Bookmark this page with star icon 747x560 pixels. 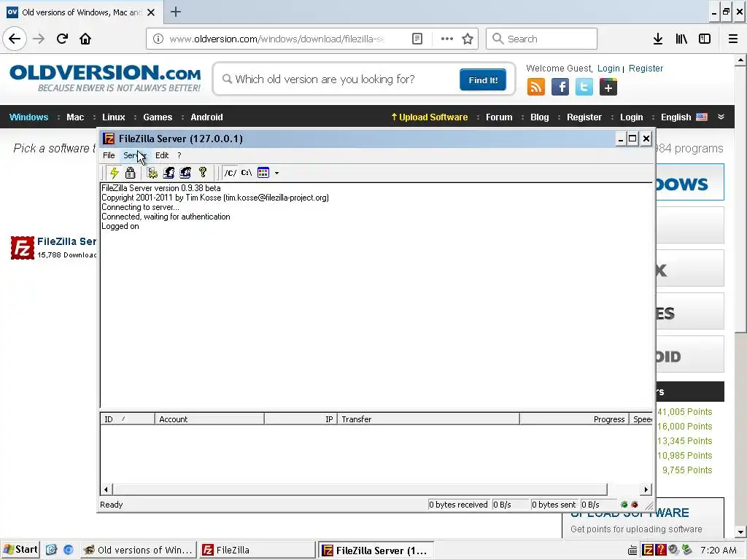point(468,39)
